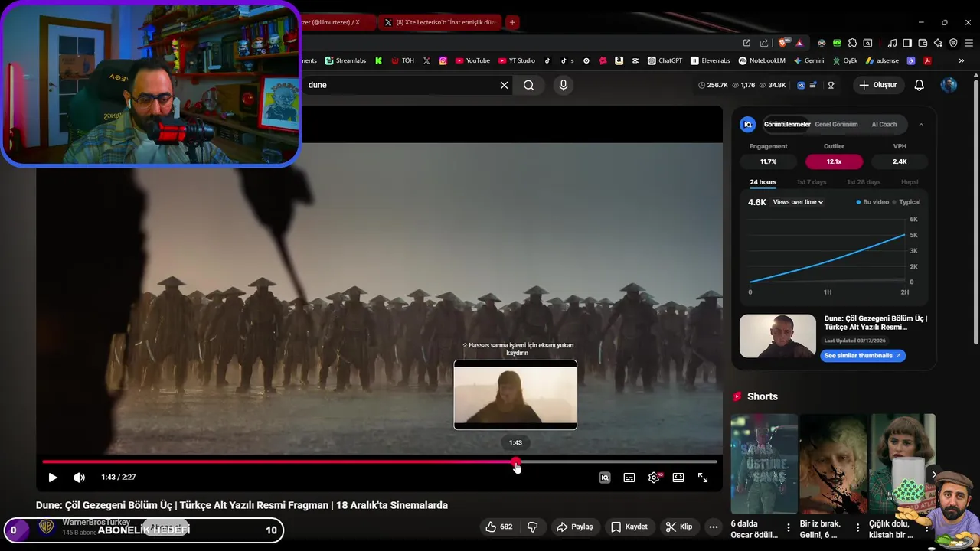Open options for 'Bir iz bırak' Short
Image resolution: width=980 pixels, height=551 pixels.
point(857,527)
